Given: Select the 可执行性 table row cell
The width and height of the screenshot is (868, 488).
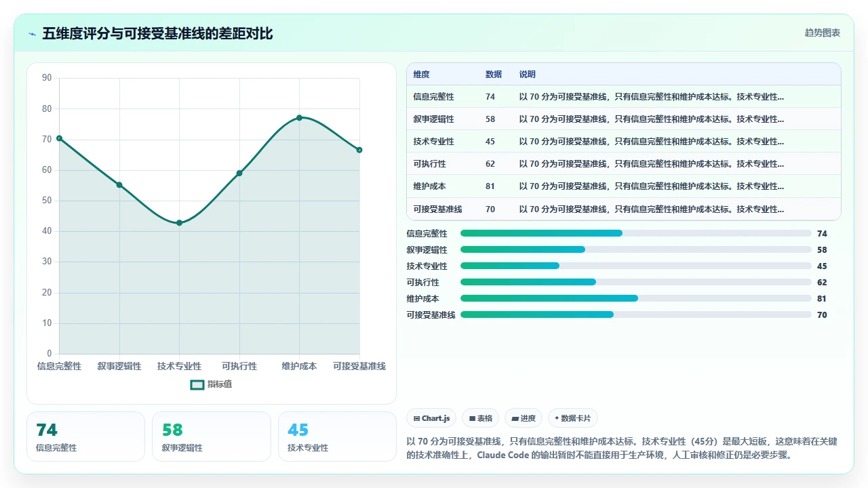Looking at the screenshot, I should click(429, 164).
